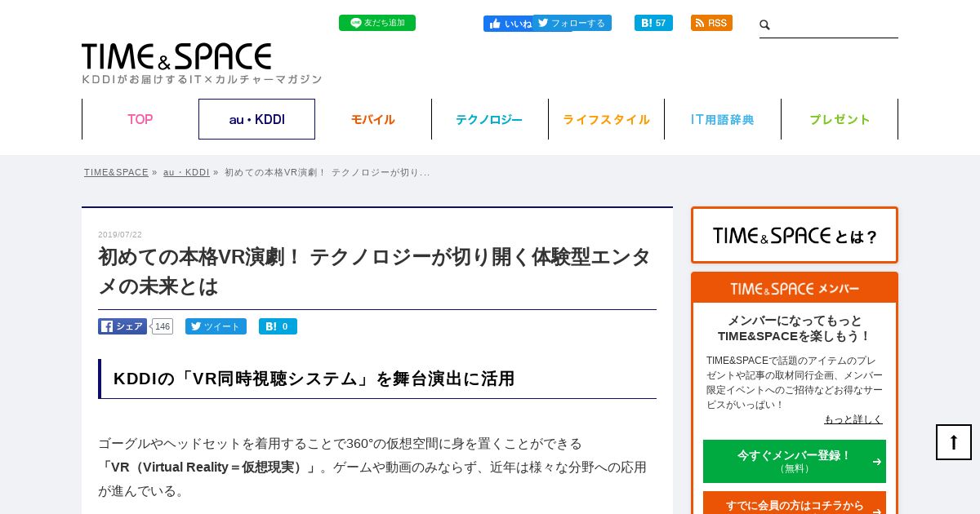Bookmark article with Hatena B! 0 button
The image size is (980, 514).
pyautogui.click(x=278, y=326)
